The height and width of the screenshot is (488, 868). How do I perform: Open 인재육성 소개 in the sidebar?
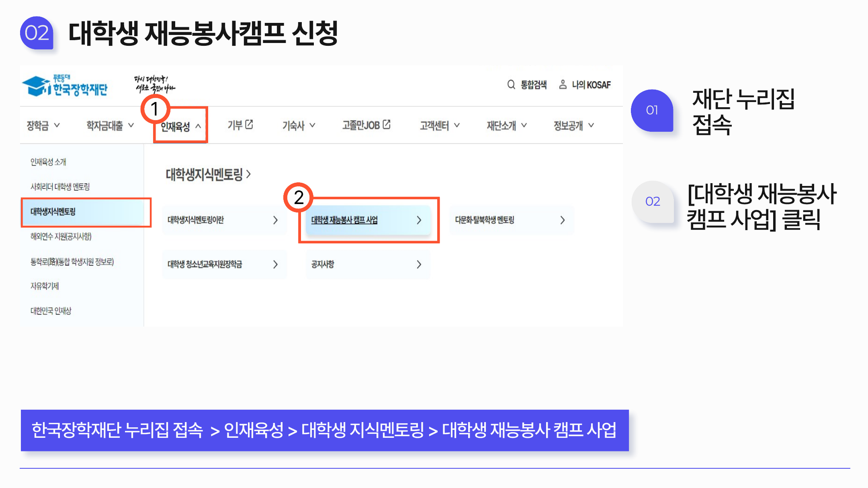point(48,162)
